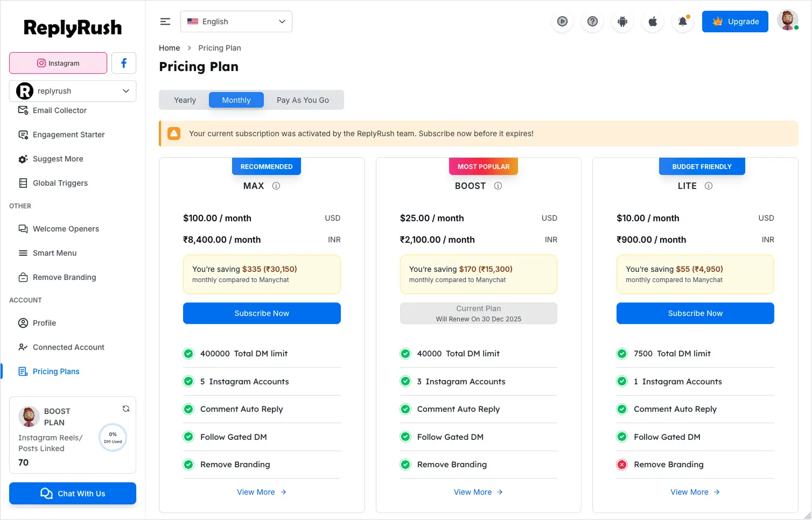The width and height of the screenshot is (812, 520).
Task: Click the BOOST PLAN avatar thumbnail
Action: [29, 416]
